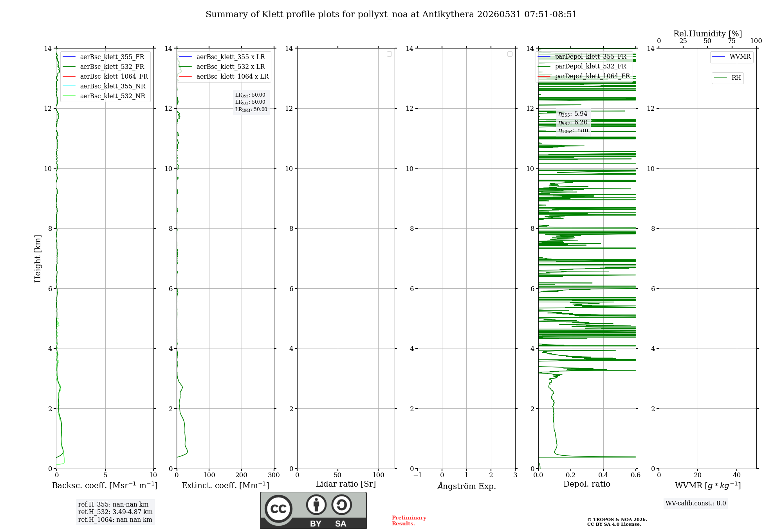Image resolution: width=783 pixels, height=532 pixels.
Task: Click the ref.H_532: 3.49-4.87 km text
Action: tap(115, 512)
